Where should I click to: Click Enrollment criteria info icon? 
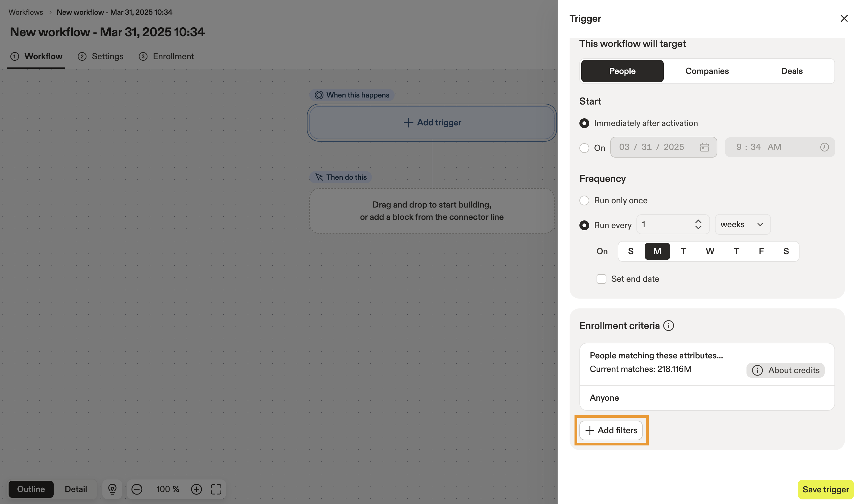(x=668, y=326)
